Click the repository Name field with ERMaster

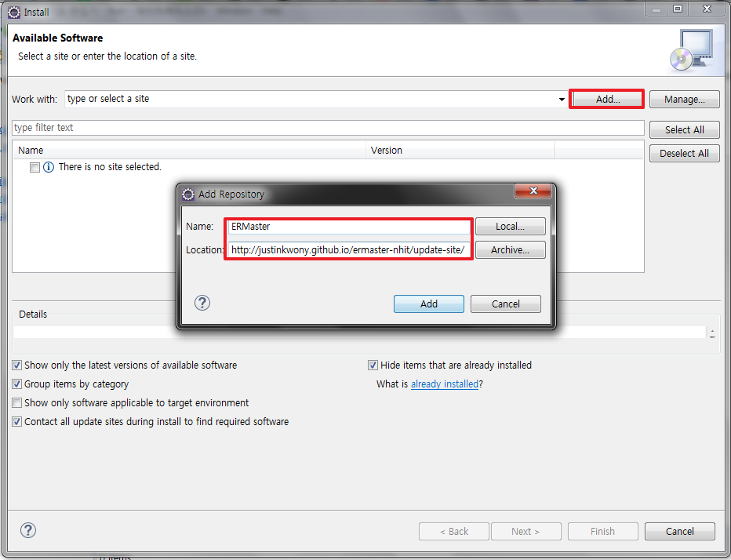tap(349, 227)
